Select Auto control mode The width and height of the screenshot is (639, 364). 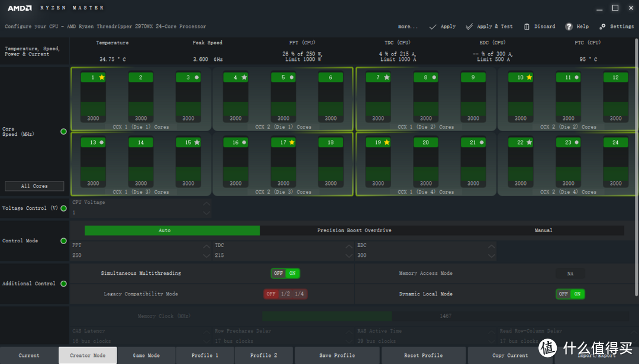point(172,230)
